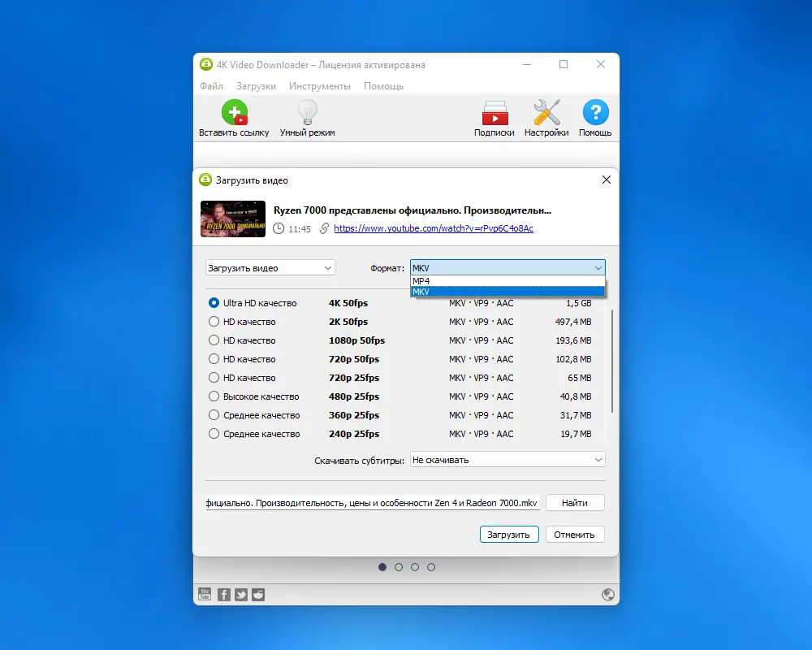Select Ultra HD качество 4K 50fps option
This screenshot has width=812, height=650.
[x=212, y=302]
